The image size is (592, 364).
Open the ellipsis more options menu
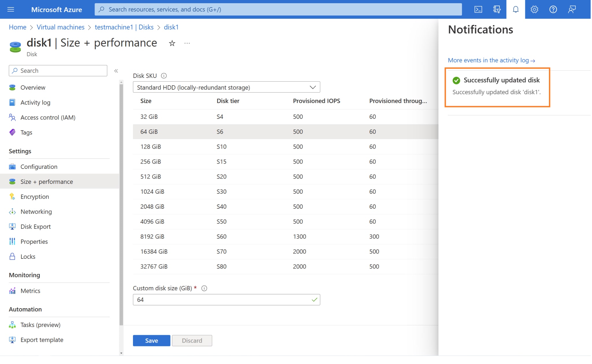(x=187, y=43)
